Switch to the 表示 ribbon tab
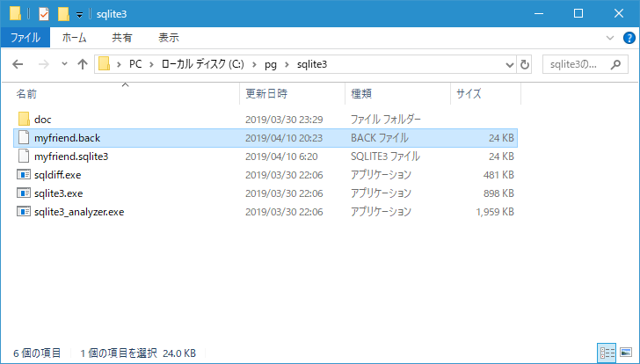The height and width of the screenshot is (364, 640). tap(169, 38)
